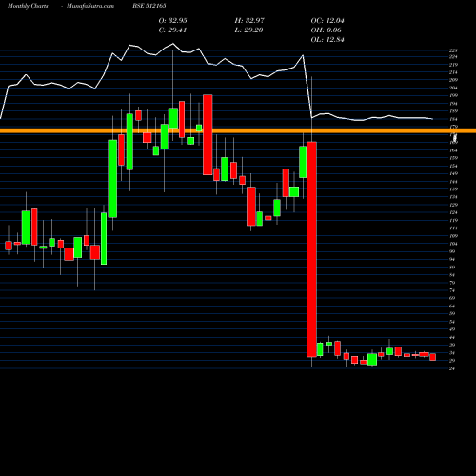Select the "BSE 512165" symbol text
The height and width of the screenshot is (476, 476).
tap(149, 6)
